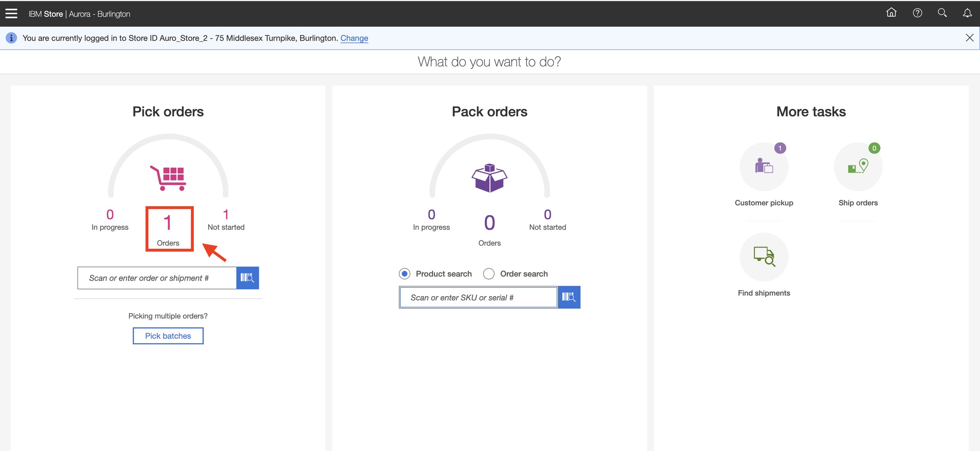
Task: Click the Find shipments label
Action: [764, 293]
